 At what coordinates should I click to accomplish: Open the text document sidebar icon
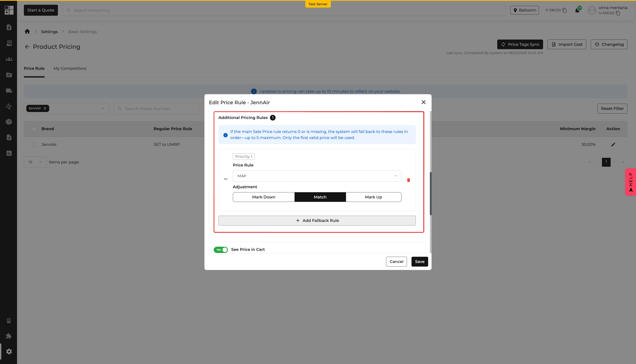coord(9,137)
